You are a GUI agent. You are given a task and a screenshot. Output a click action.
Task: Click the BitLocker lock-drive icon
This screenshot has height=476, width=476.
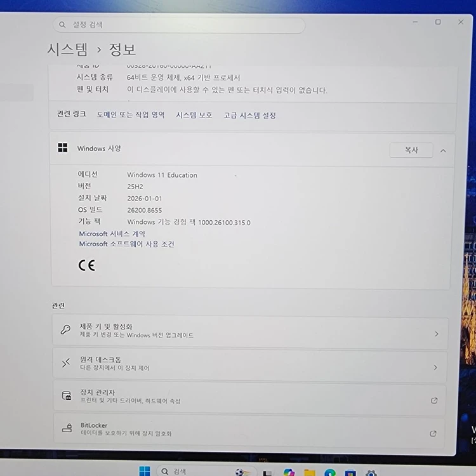[67, 428]
